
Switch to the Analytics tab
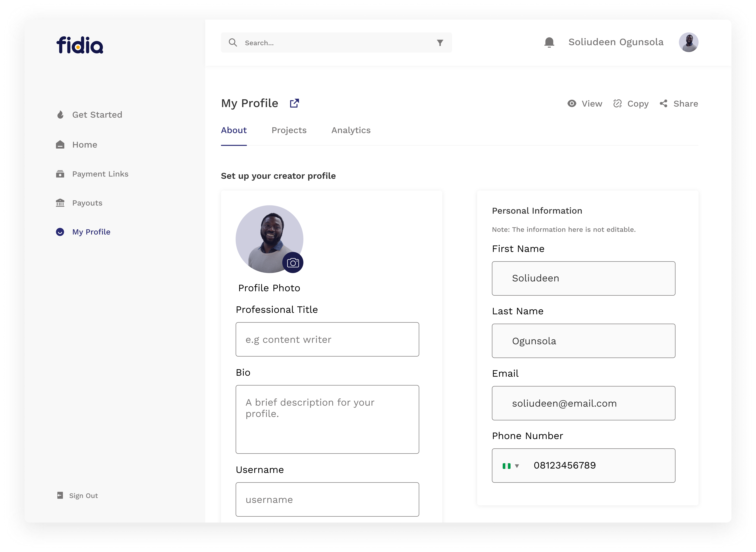[x=351, y=130]
